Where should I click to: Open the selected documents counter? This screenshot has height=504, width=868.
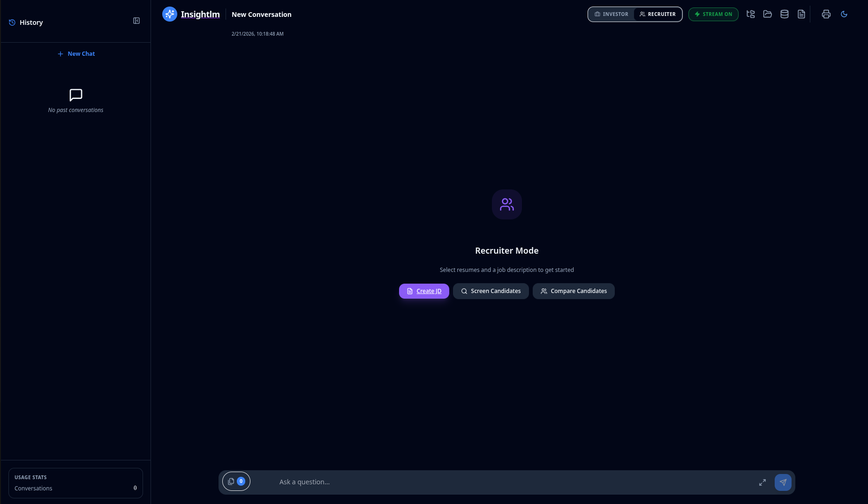point(236,481)
